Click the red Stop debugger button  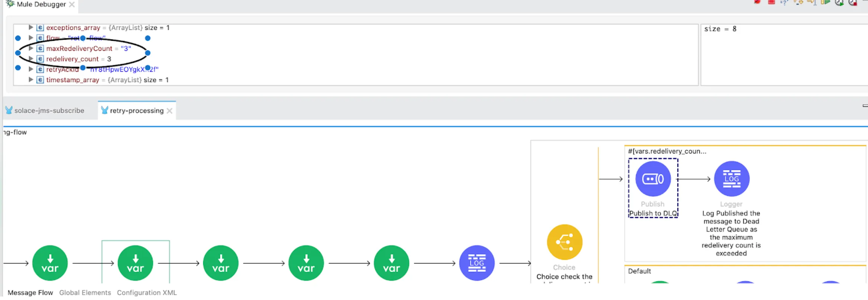click(771, 2)
